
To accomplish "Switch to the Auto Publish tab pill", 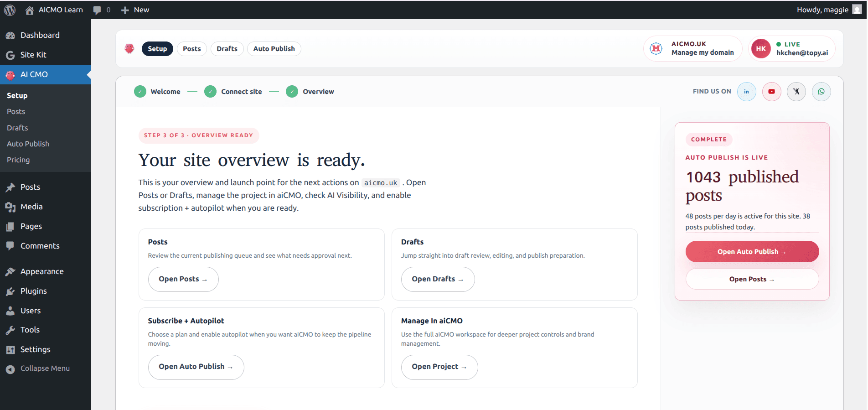I will (274, 49).
